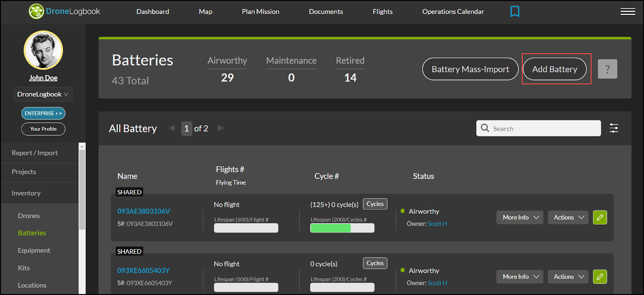Click the Name column header

pos(127,176)
